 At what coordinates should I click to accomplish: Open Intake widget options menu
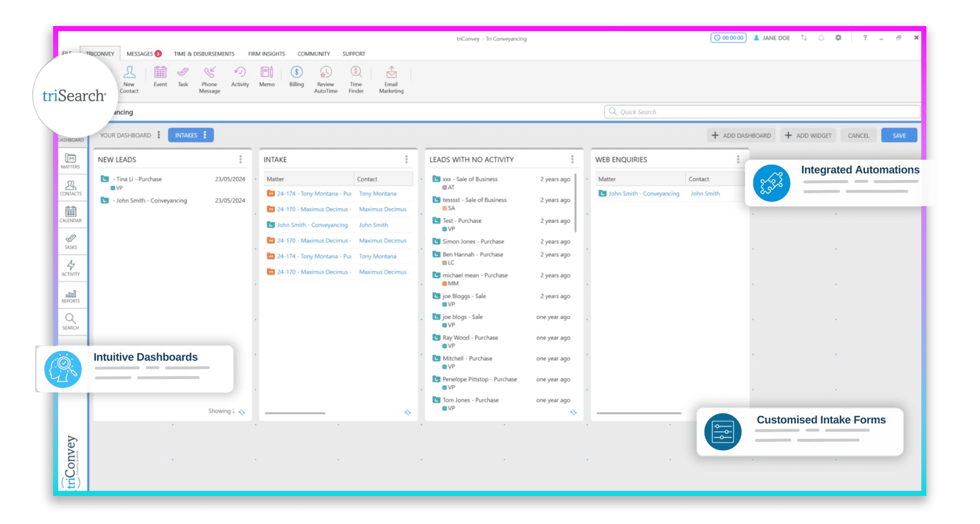(407, 159)
